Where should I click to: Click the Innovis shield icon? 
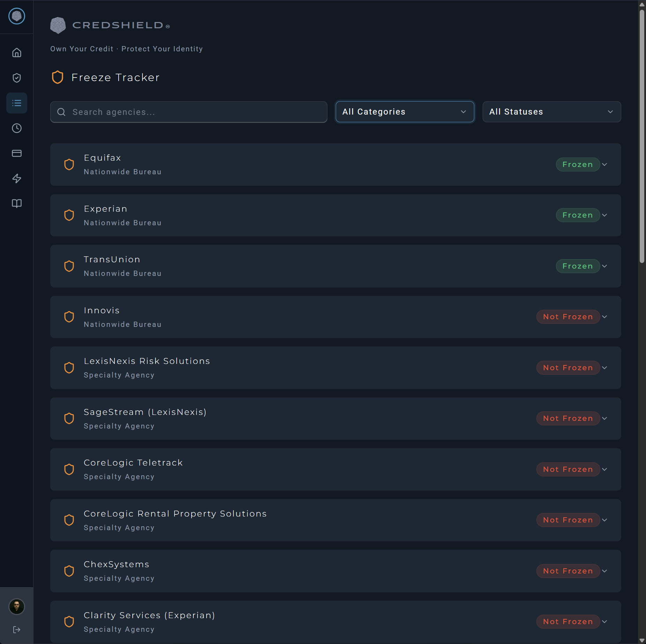69,317
